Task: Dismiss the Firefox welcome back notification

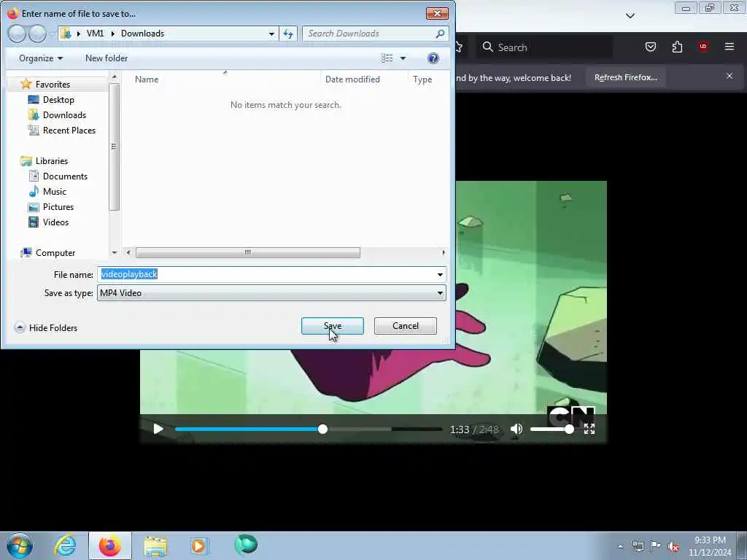Action: [x=729, y=76]
